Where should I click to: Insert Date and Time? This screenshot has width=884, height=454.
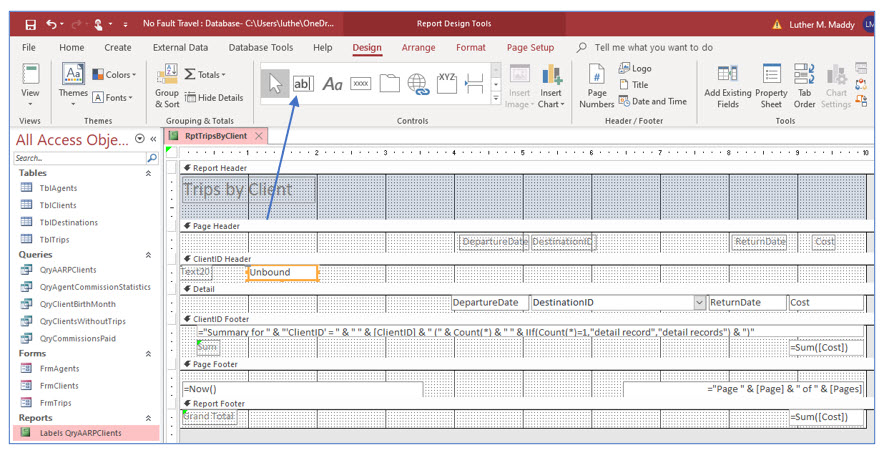pos(653,102)
